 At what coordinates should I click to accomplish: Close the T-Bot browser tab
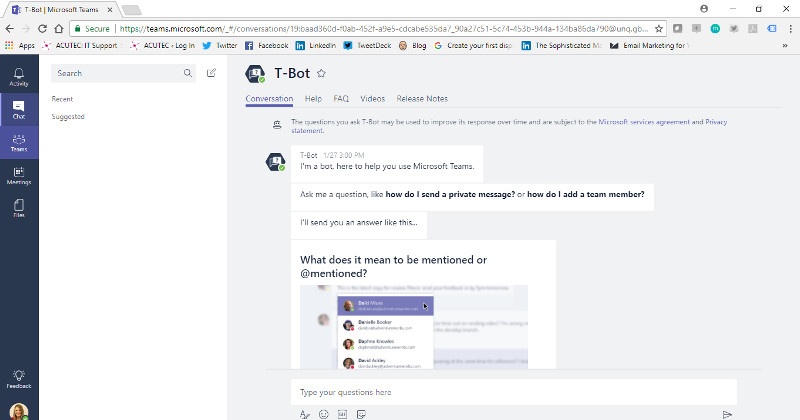click(x=110, y=10)
